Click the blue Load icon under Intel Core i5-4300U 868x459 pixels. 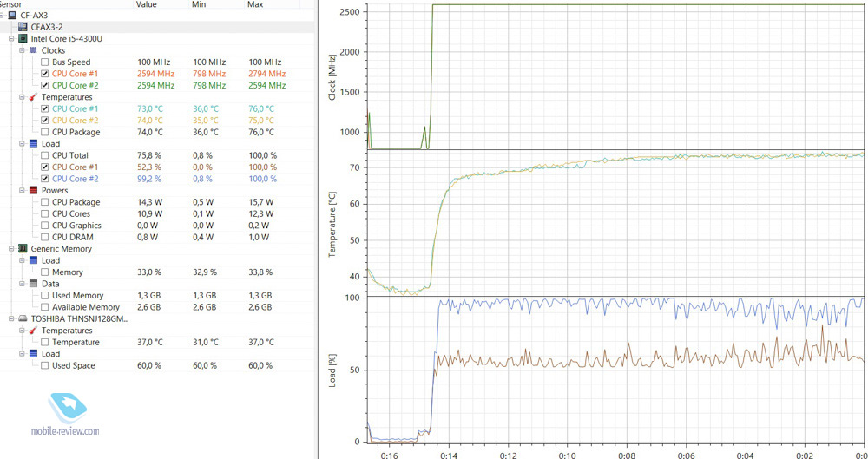point(33,143)
